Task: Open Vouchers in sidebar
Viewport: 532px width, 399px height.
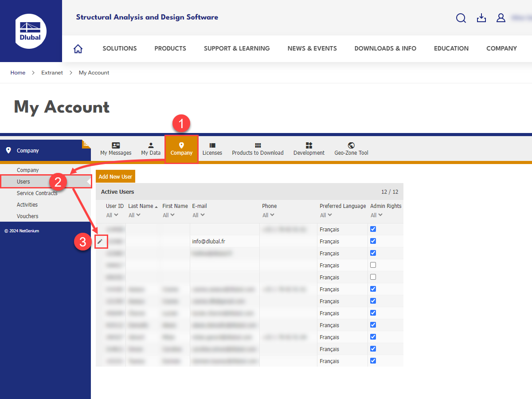Action: click(x=27, y=216)
